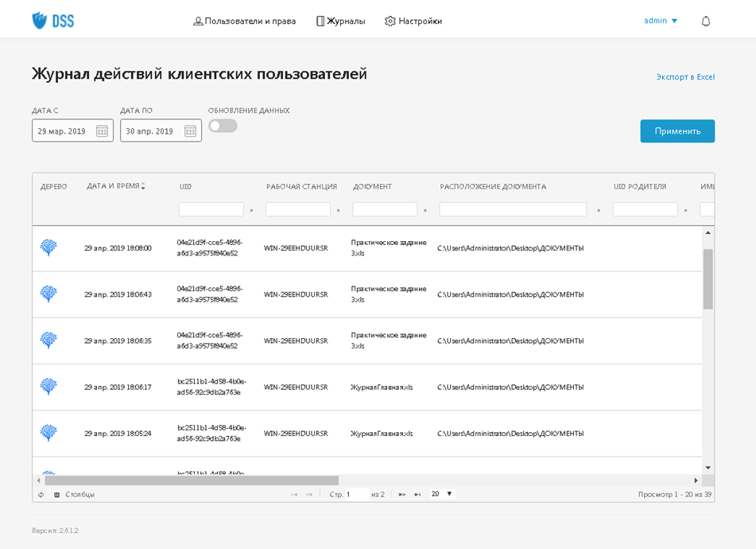The height and width of the screenshot is (549, 756).
Task: Clear the UID filter with x
Action: [x=252, y=210]
